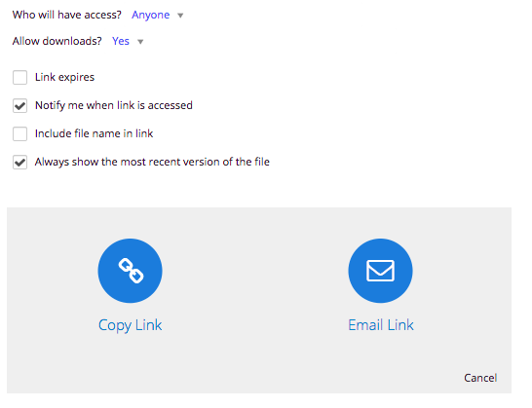Click the Email Link text label
The height and width of the screenshot is (408, 532).
pyautogui.click(x=381, y=325)
